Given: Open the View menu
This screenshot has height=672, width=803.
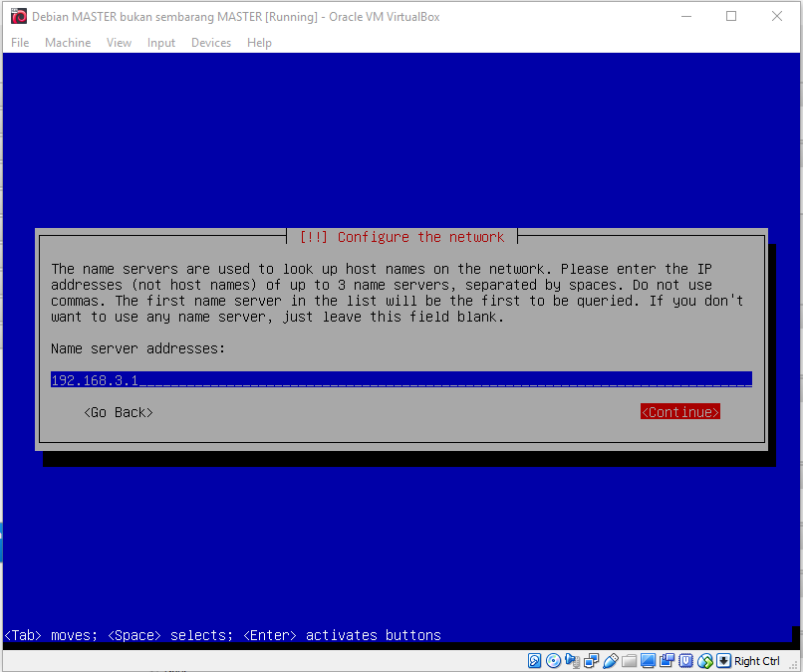Looking at the screenshot, I should (x=119, y=43).
